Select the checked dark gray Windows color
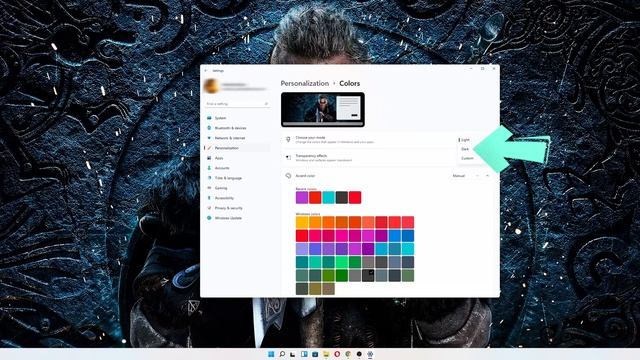The image size is (640, 360). click(368, 276)
